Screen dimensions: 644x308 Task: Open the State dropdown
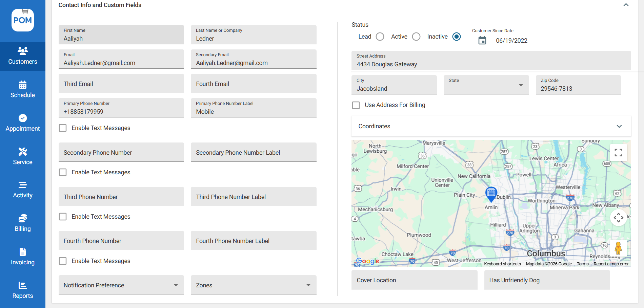click(521, 85)
